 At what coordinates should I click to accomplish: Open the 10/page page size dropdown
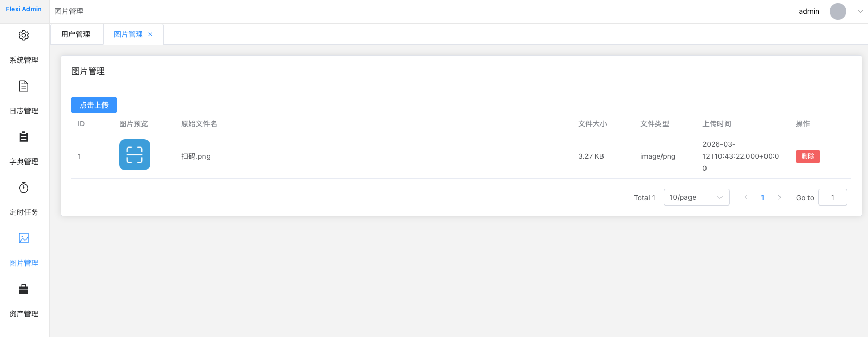pos(696,197)
